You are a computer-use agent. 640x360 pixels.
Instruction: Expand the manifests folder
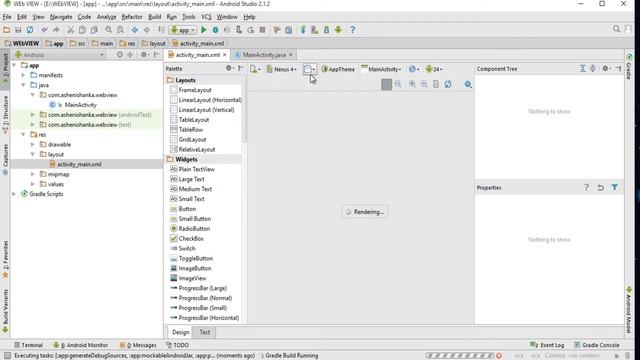[x=23, y=75]
